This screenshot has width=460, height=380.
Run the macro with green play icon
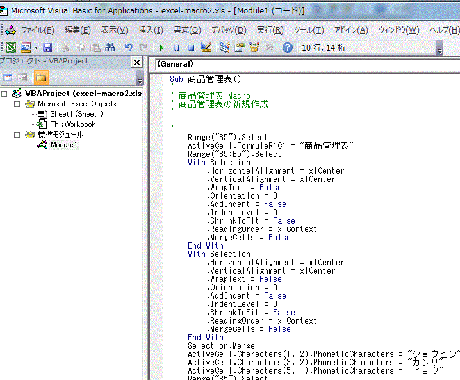(x=161, y=48)
